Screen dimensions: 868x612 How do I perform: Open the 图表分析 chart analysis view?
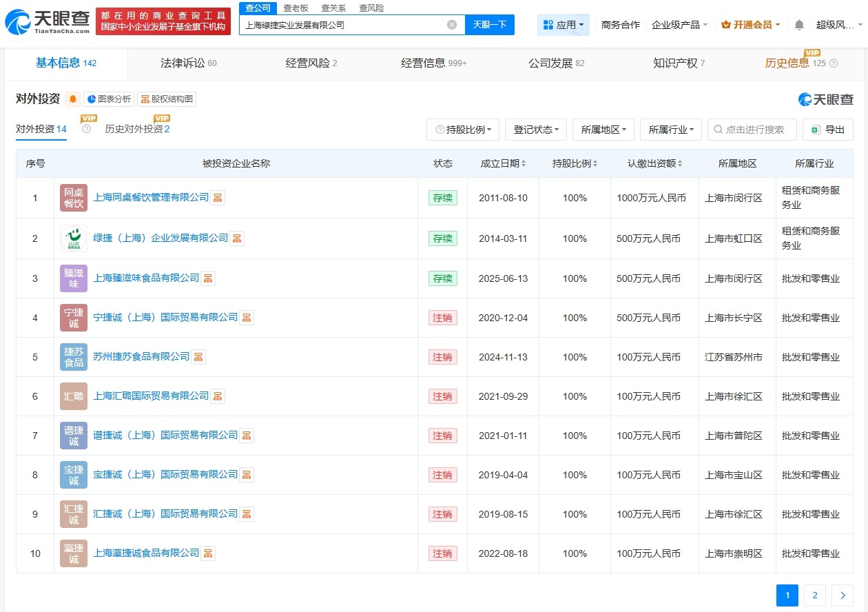click(x=107, y=99)
